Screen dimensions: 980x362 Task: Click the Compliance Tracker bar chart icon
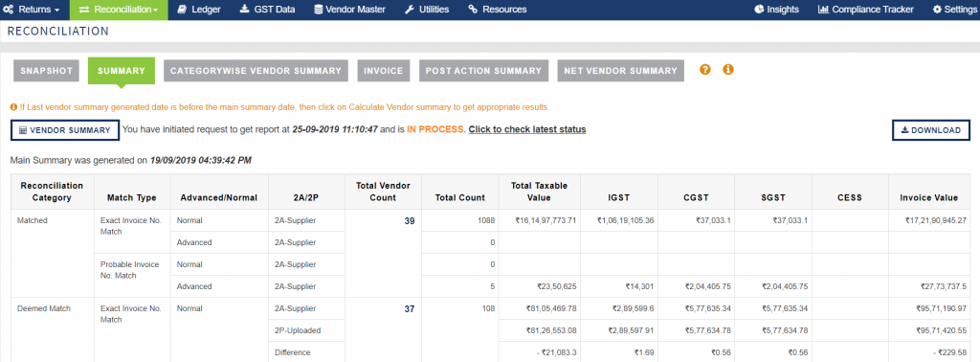pos(824,10)
